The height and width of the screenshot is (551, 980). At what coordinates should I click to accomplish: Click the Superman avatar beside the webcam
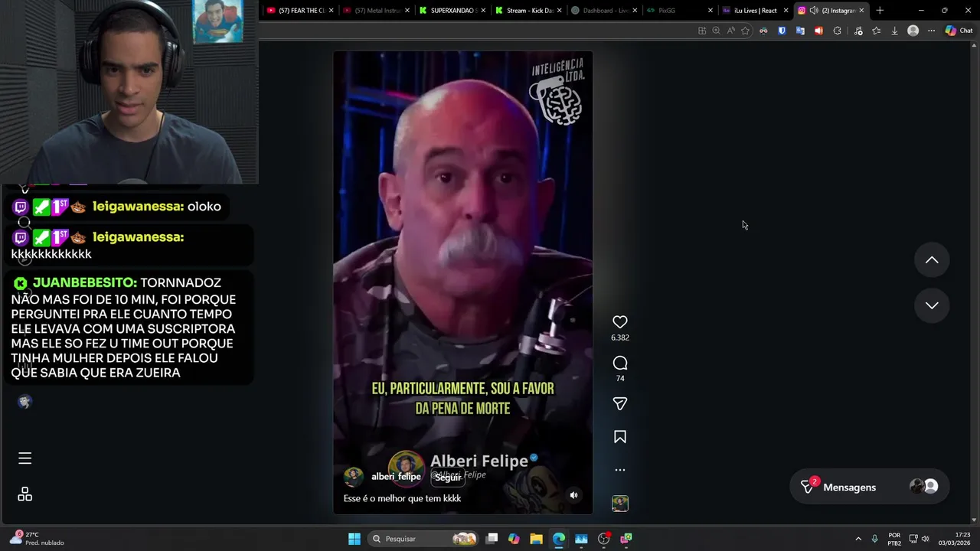point(218,21)
